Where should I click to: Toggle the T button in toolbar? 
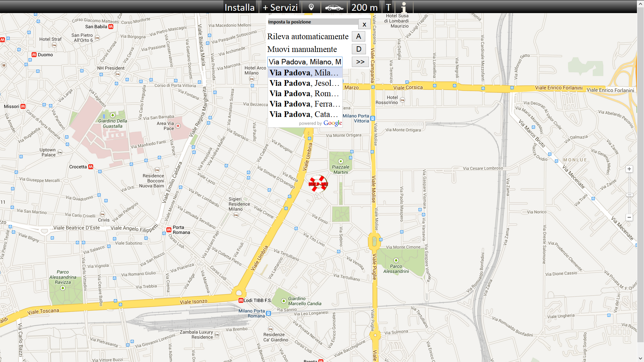(388, 7)
